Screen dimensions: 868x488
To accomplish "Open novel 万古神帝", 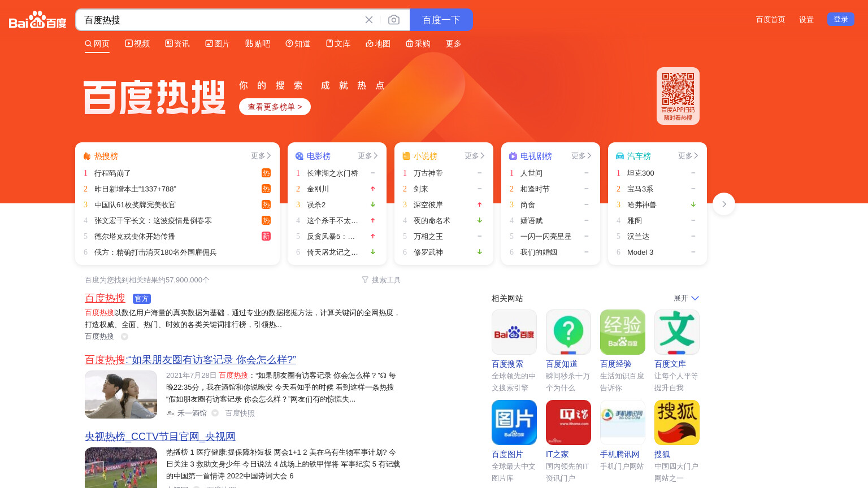I will 428,173.
